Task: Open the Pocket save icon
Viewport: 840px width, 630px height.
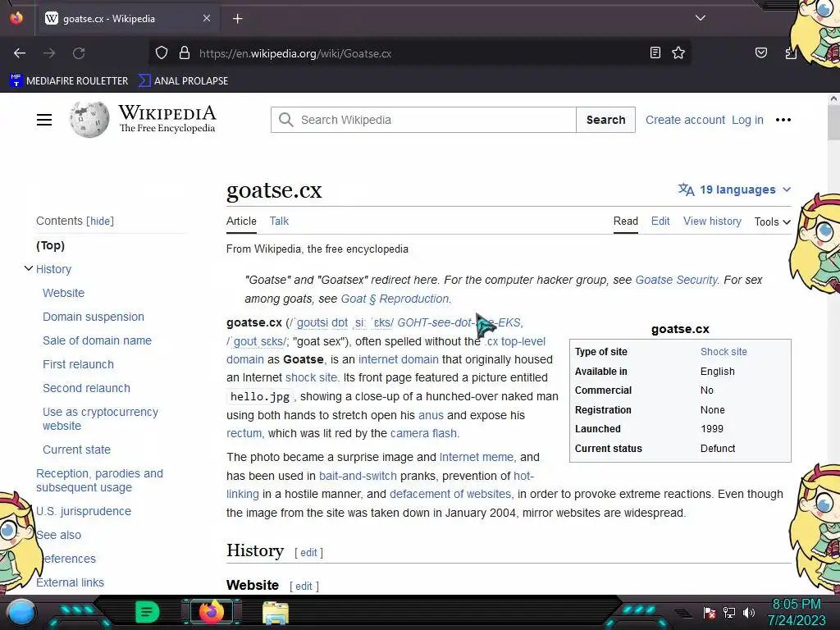Action: 760,52
